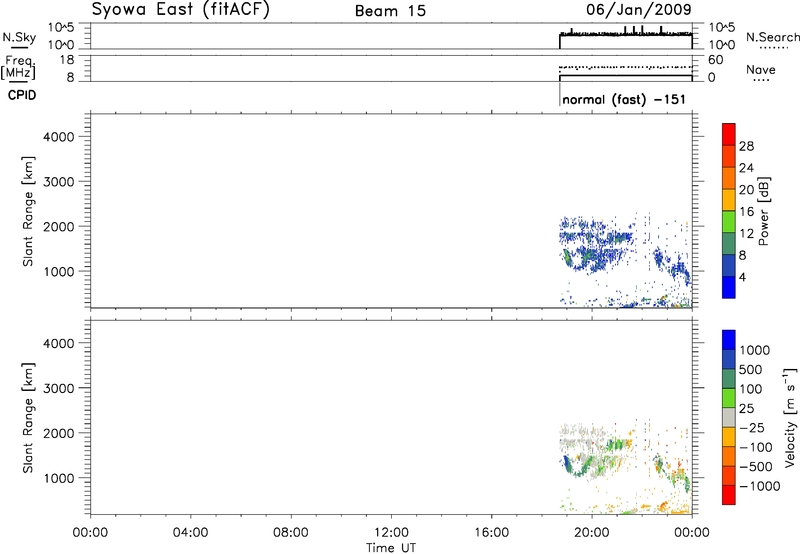Select the teal Velocity segment between 500 and 100
800x554 pixels.
tap(729, 379)
